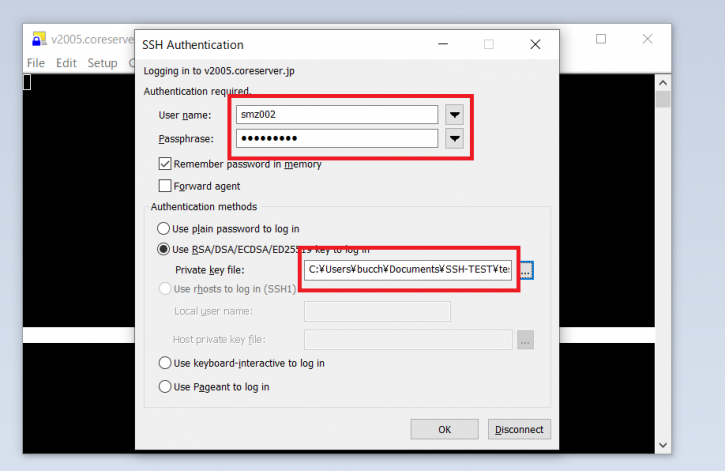The width and height of the screenshot is (725, 471).
Task: Browse for private key file with ellipsis button
Action: point(526,270)
